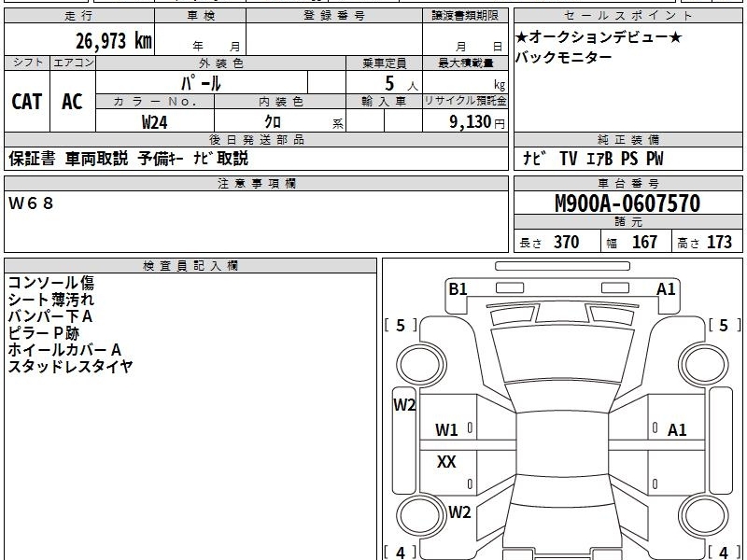Viewport: 747px width, 560px height.
Task: Click the 譲渡書類期限 header
Action: (x=465, y=16)
